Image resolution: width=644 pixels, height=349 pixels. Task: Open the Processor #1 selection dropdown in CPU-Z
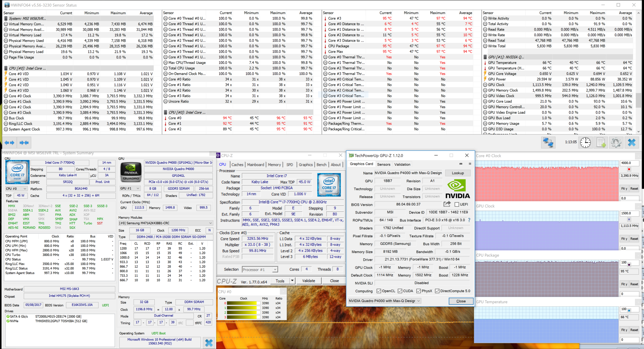(x=260, y=270)
